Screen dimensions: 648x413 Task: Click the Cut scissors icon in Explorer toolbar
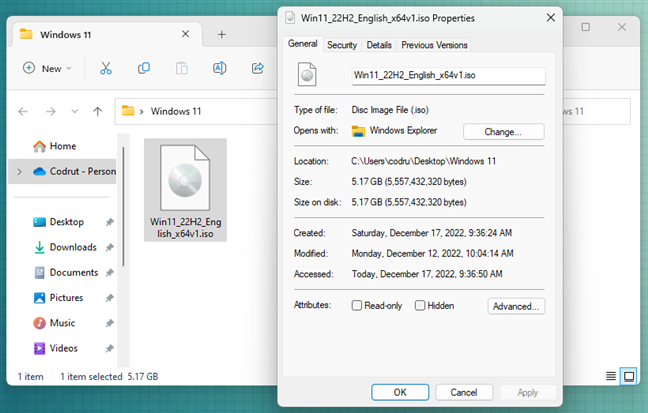(106, 68)
